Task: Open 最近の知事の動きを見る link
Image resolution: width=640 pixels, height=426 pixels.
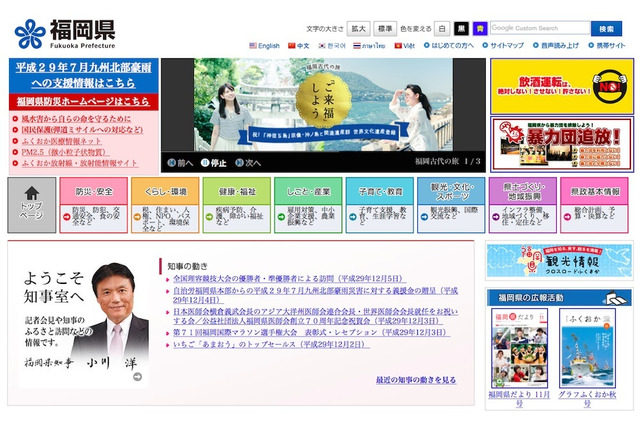Action: point(416,380)
